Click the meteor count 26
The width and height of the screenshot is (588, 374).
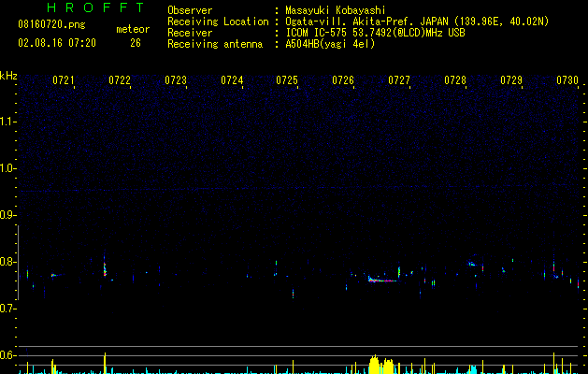[136, 43]
